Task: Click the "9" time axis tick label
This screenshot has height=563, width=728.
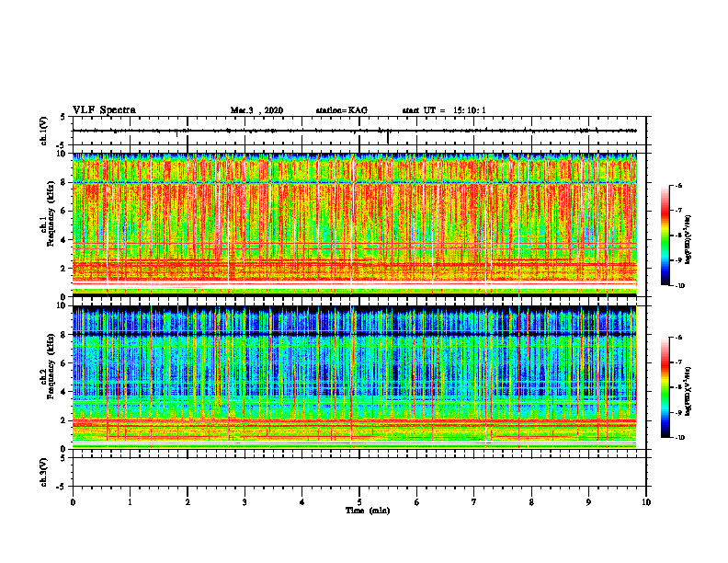Action: click(588, 501)
